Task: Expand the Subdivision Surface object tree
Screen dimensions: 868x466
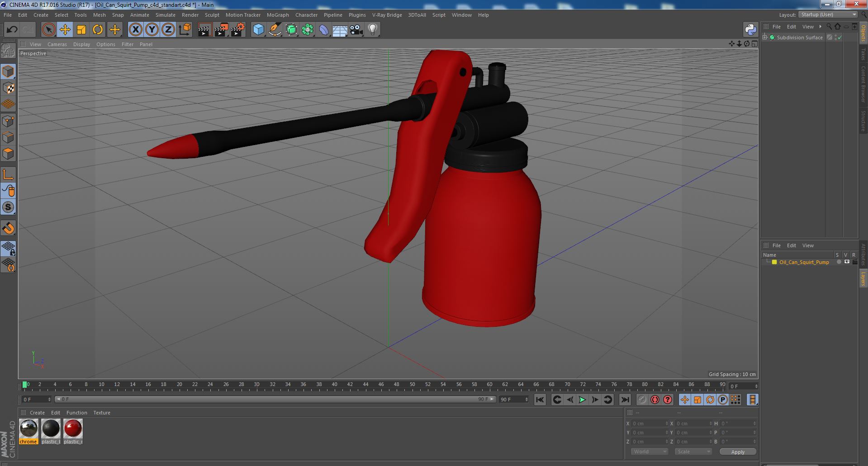Action: [x=765, y=38]
